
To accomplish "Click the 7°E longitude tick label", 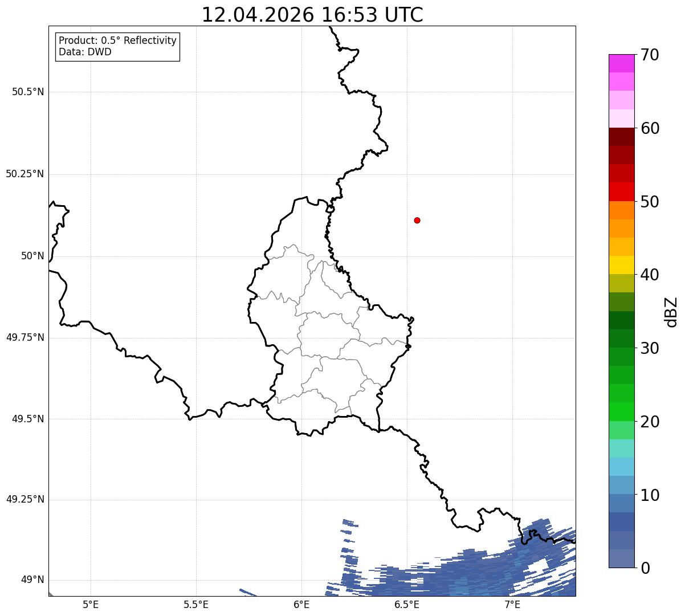I will 512,604.
